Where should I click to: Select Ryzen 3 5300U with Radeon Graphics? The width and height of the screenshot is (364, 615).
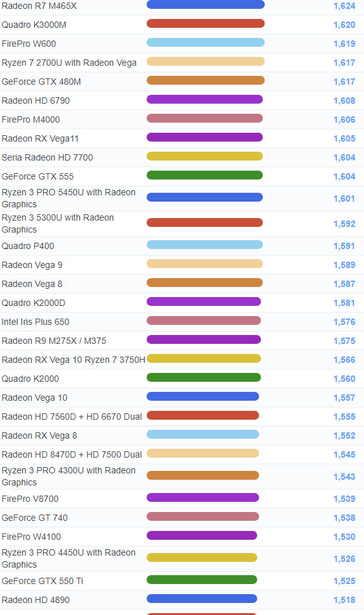click(58, 224)
